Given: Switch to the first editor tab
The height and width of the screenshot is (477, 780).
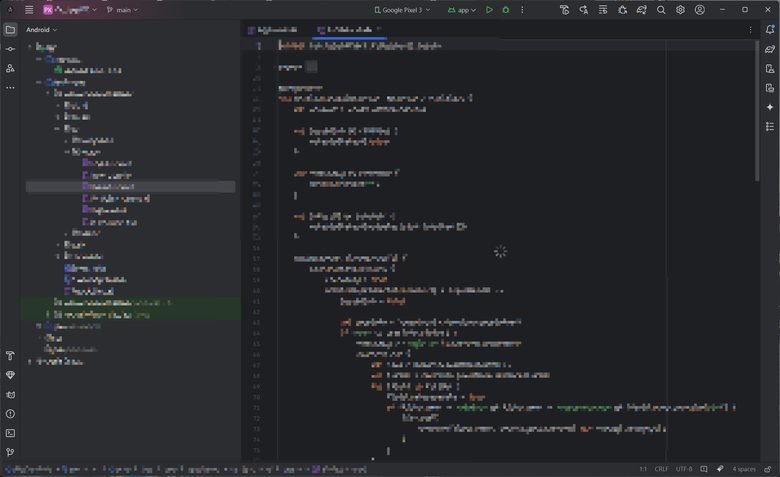Looking at the screenshot, I should tap(273, 30).
